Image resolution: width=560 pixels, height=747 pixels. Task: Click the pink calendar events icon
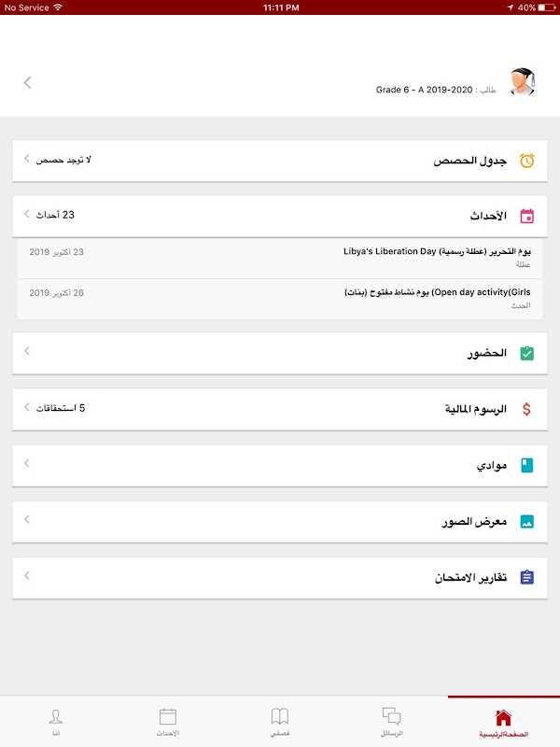tap(527, 216)
